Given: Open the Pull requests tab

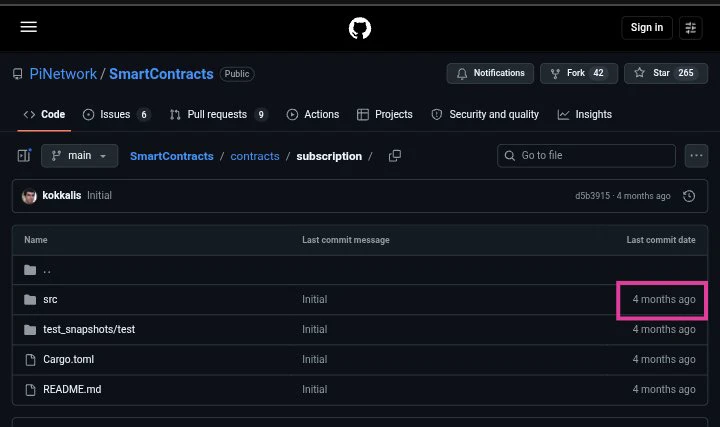Looking at the screenshot, I should click(219, 114).
